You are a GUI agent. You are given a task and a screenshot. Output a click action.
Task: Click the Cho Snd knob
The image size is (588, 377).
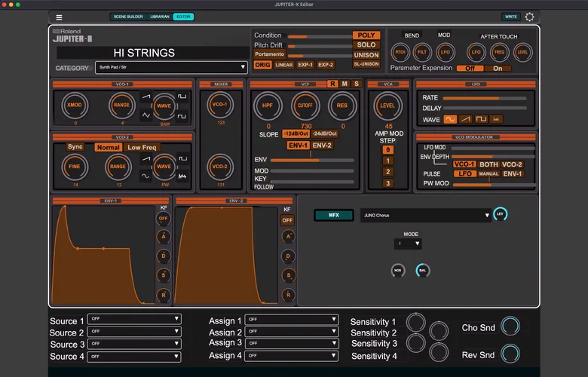510,326
